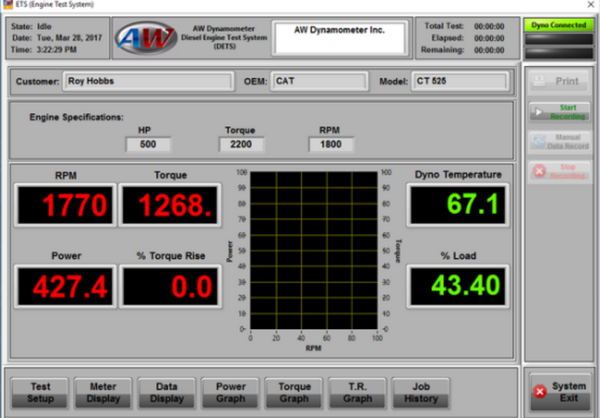Click the Manual Data Record button
This screenshot has width=600, height=418.
[x=558, y=142]
